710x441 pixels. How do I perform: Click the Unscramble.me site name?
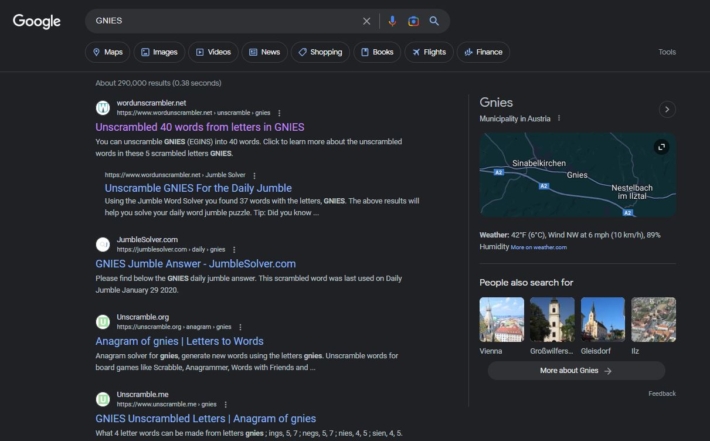[x=142, y=394]
